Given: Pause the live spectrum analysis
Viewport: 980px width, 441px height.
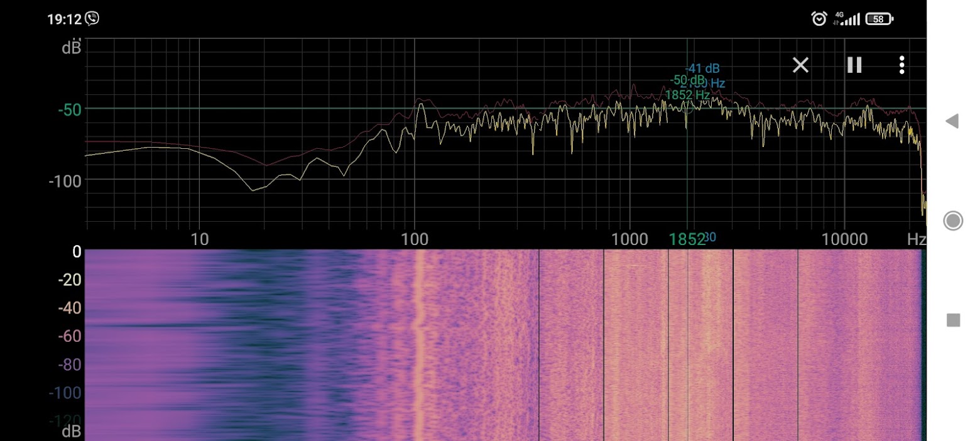Looking at the screenshot, I should 854,65.
